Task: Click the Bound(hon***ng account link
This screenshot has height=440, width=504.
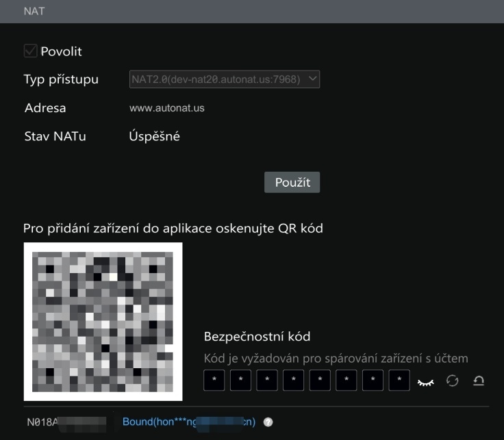Action: pyautogui.click(x=189, y=422)
